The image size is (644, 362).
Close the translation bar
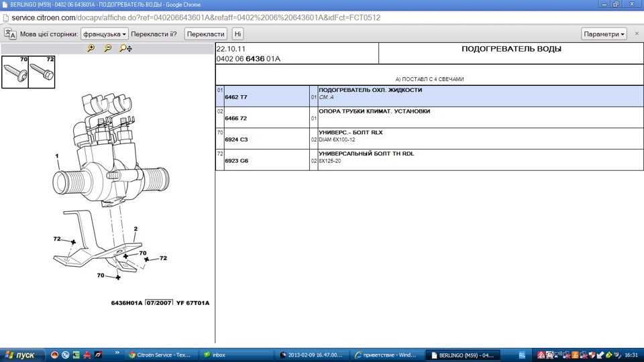pyautogui.click(x=637, y=34)
